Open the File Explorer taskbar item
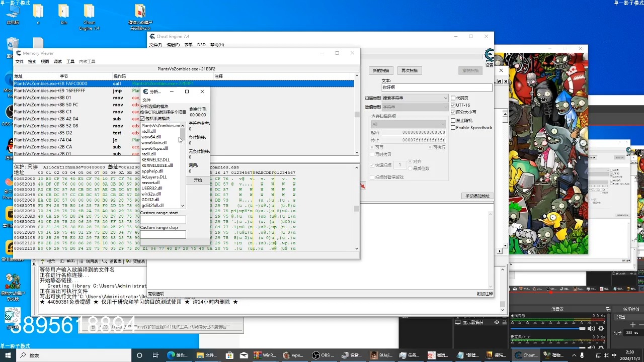 206,355
